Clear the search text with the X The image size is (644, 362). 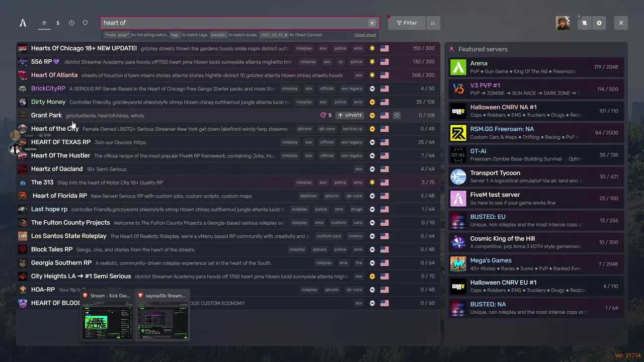click(x=372, y=23)
